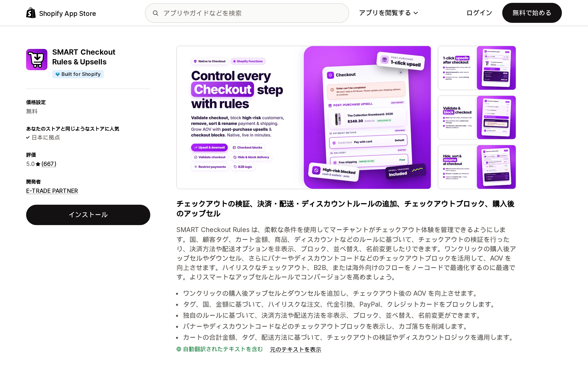Click the chevron next to アプリを閲覧する
Image resolution: width=588 pixels, height=367 pixels.
coord(416,13)
